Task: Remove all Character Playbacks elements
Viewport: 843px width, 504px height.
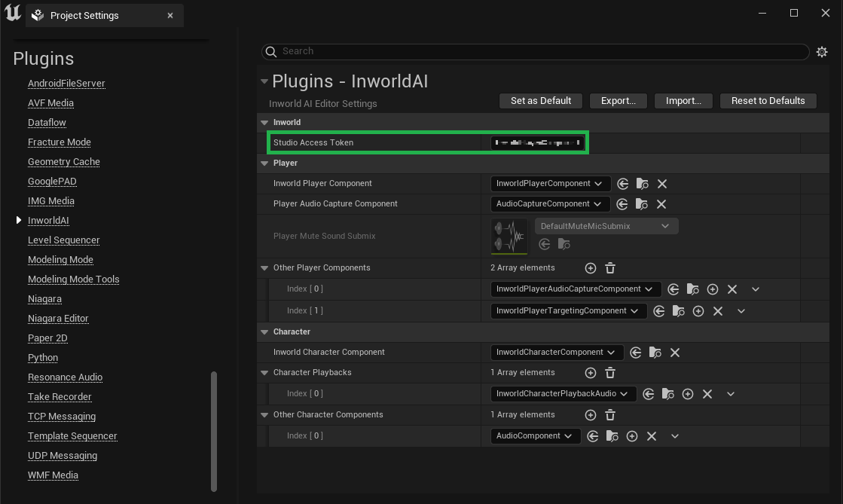Action: click(610, 373)
